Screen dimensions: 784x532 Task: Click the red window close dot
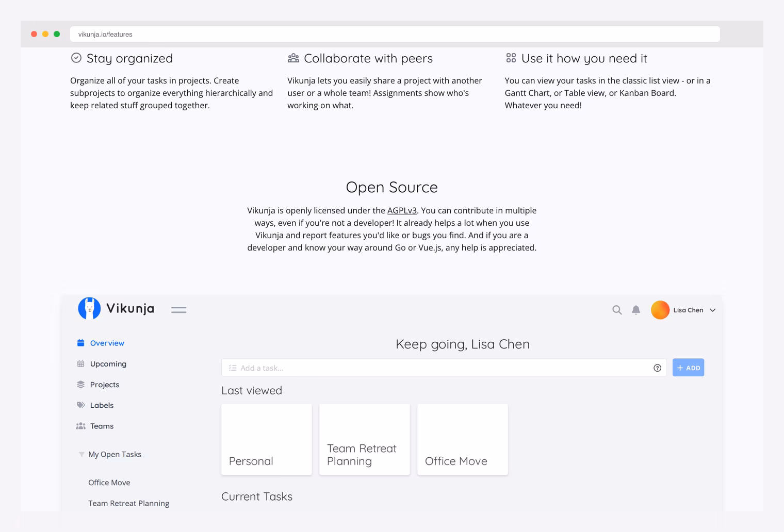click(34, 34)
